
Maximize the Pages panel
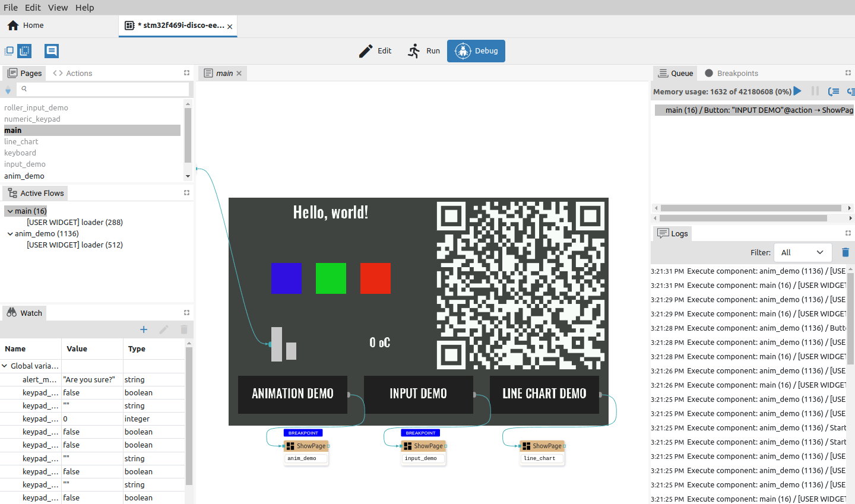pos(186,73)
